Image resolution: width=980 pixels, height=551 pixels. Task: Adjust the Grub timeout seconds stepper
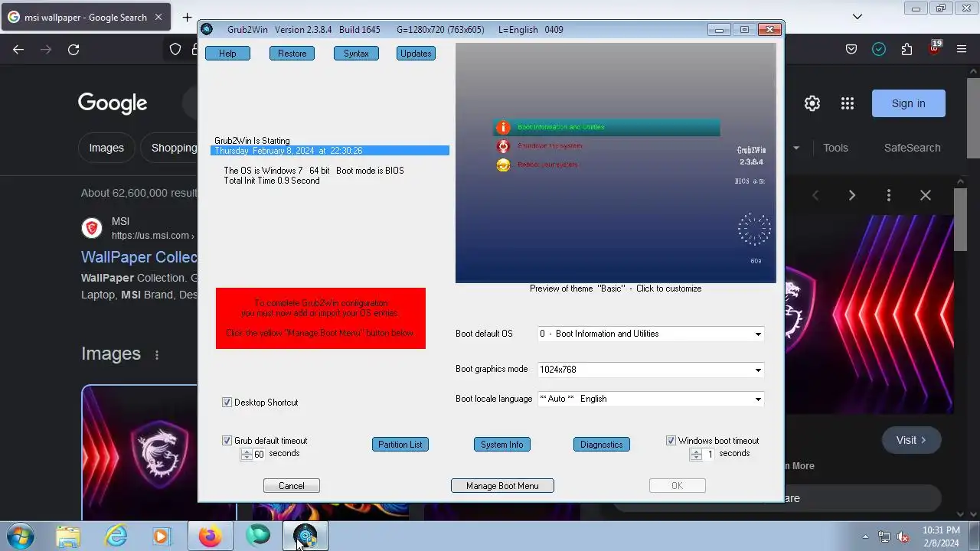(247, 455)
